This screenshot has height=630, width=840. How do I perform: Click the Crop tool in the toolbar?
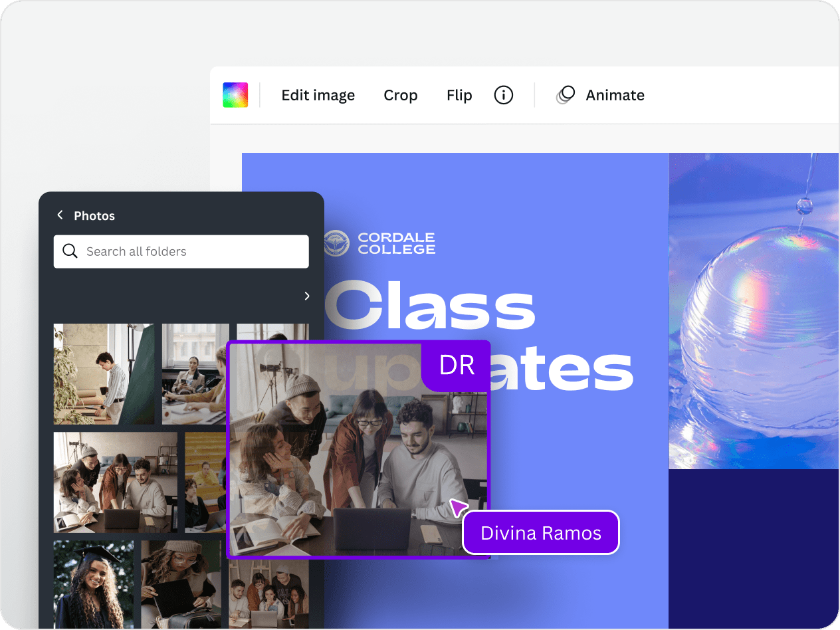coord(400,95)
